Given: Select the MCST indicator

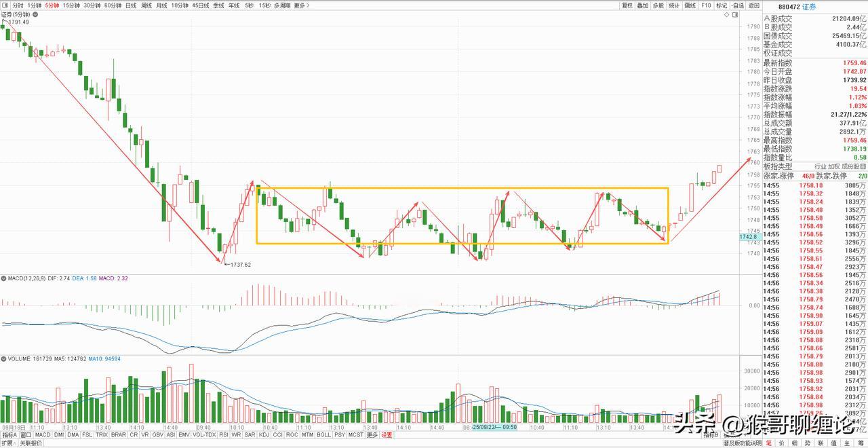Looking at the screenshot, I should [x=356, y=435].
